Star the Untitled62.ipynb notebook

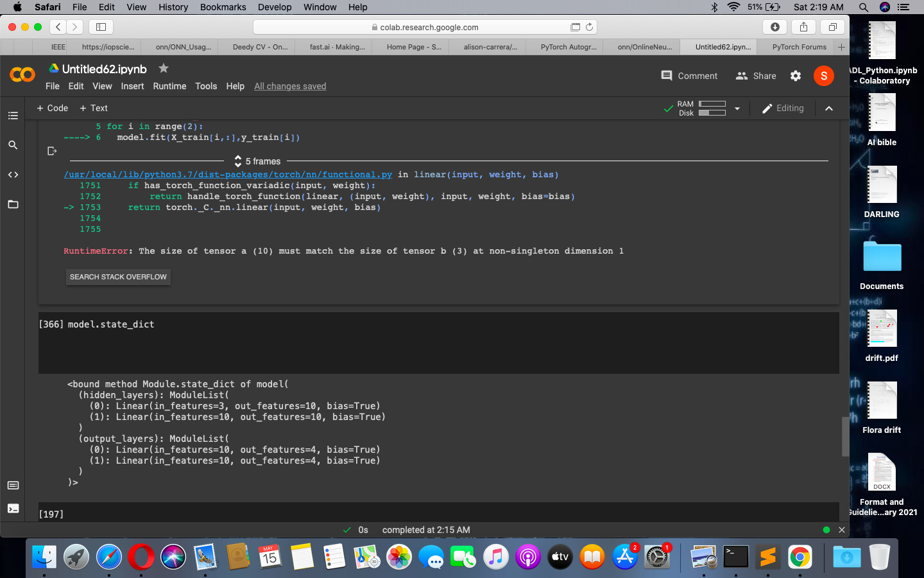(x=164, y=68)
